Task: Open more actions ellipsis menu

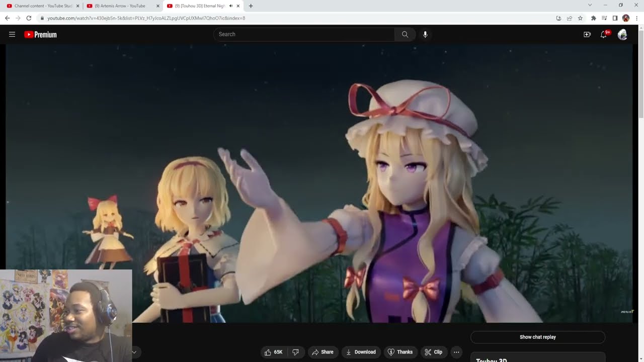Action: click(x=456, y=352)
